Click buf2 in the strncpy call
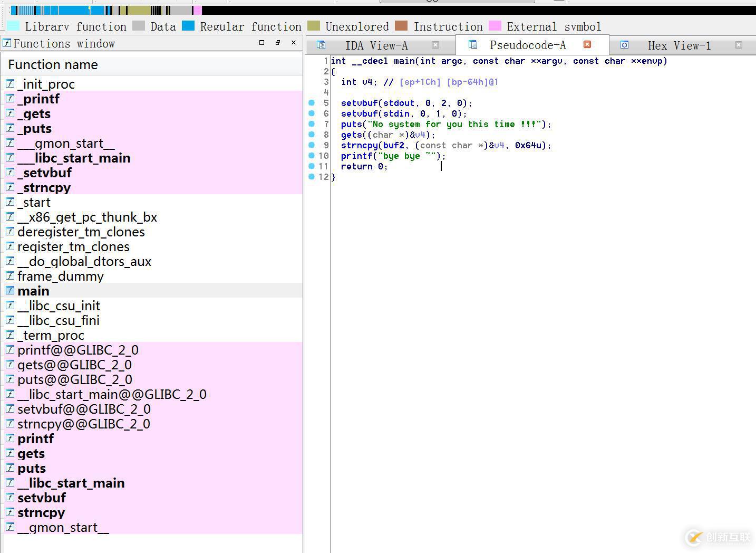Image resolution: width=756 pixels, height=553 pixels. [x=393, y=145]
